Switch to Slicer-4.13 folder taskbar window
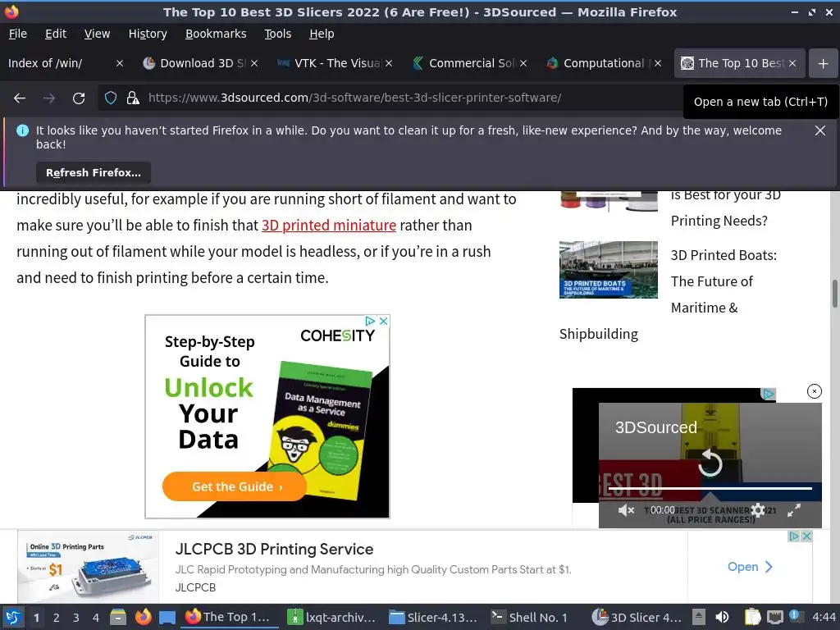Image resolution: width=840 pixels, height=630 pixels. (433, 617)
